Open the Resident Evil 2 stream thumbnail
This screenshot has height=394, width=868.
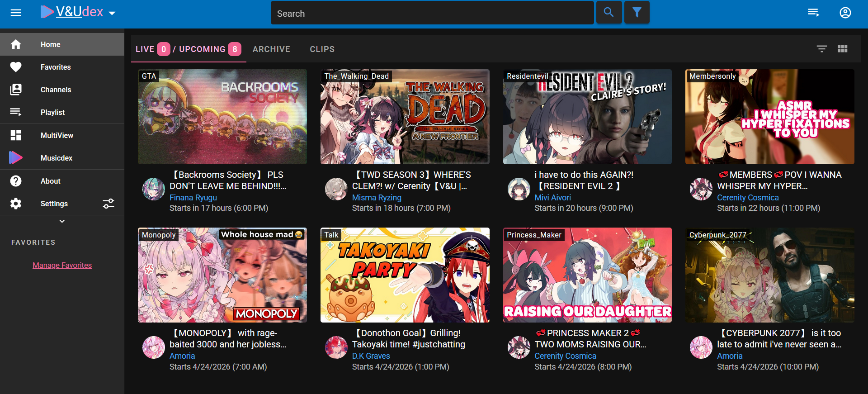point(587,117)
